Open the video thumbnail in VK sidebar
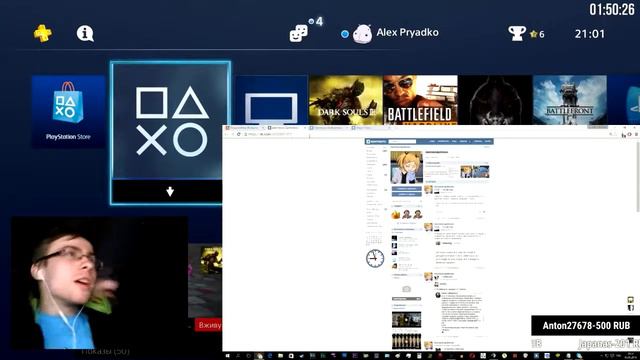 pos(407,320)
